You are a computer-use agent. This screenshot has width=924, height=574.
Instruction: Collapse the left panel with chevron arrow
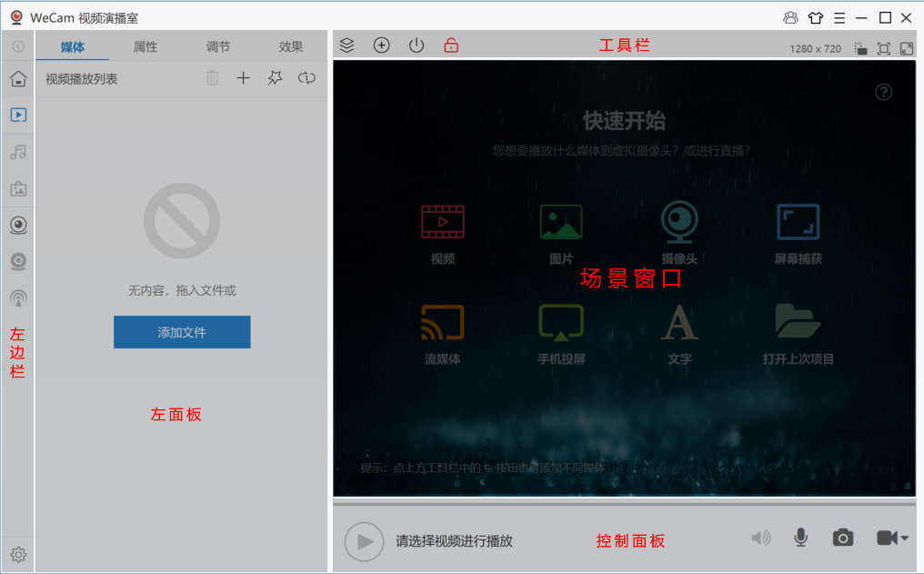tap(18, 46)
